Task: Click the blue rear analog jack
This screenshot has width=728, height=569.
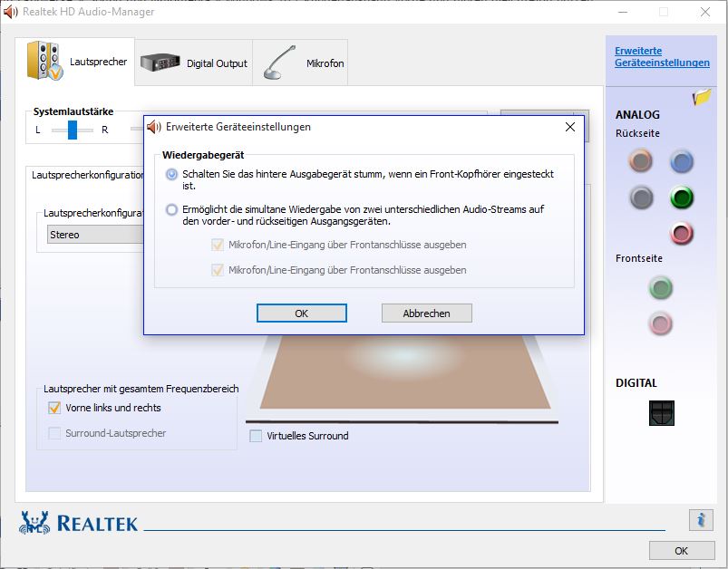Action: pyautogui.click(x=682, y=162)
